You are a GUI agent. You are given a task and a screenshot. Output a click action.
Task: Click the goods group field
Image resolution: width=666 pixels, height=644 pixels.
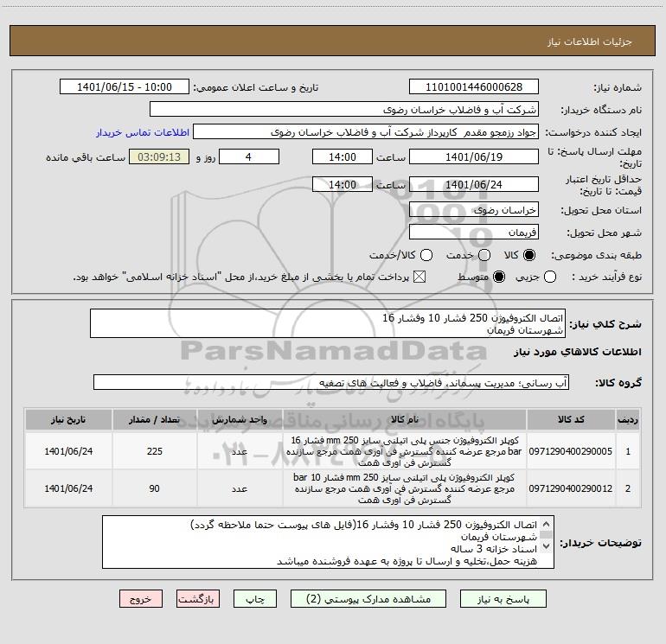[331, 382]
